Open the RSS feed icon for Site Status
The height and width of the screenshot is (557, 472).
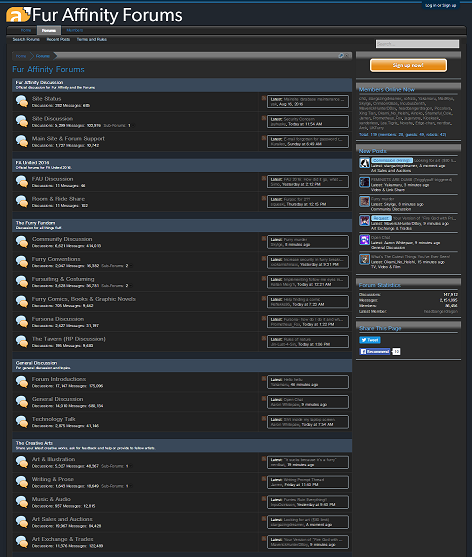coord(264,98)
